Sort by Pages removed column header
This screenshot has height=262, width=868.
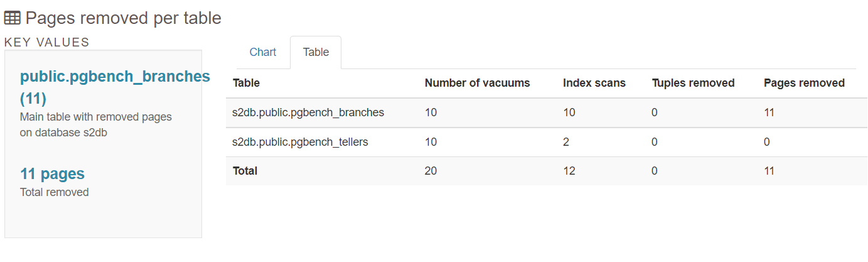(x=804, y=83)
